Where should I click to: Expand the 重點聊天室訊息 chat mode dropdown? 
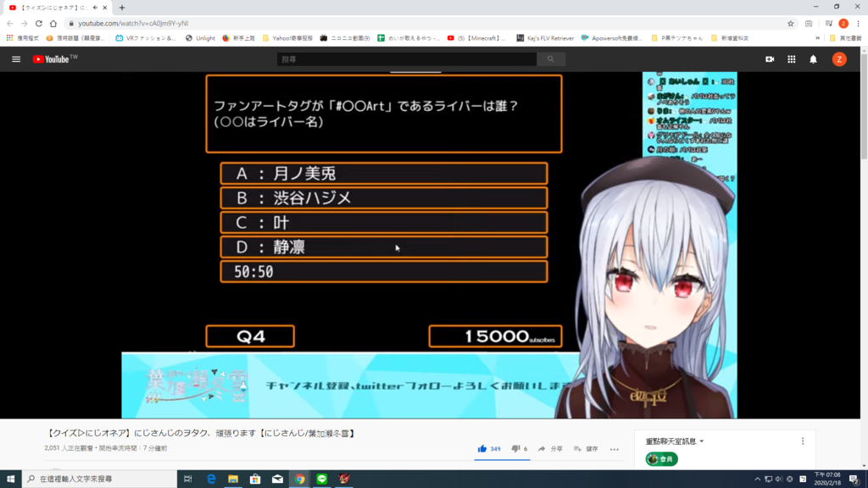[675, 441]
